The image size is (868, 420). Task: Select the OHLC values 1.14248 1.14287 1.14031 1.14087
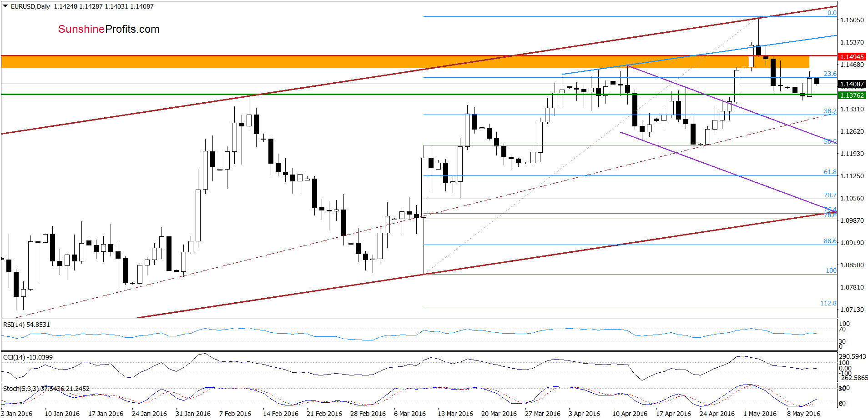pos(104,6)
